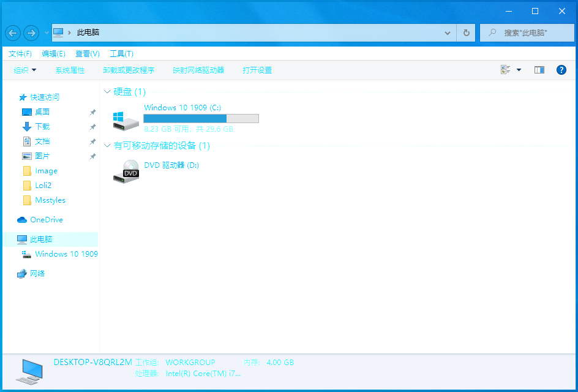Open the Msstyles folder in sidebar
The height and width of the screenshot is (392, 578).
pyautogui.click(x=50, y=200)
